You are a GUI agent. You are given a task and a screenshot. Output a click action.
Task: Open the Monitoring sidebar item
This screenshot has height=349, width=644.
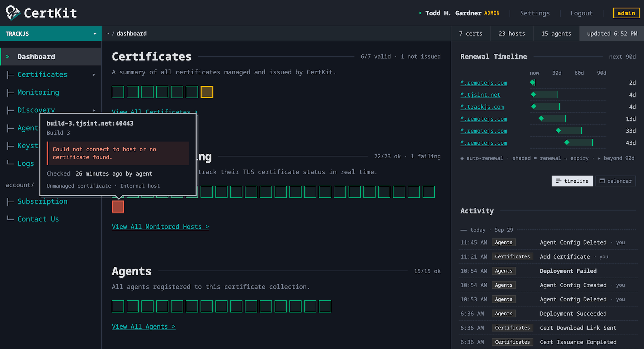tap(38, 92)
